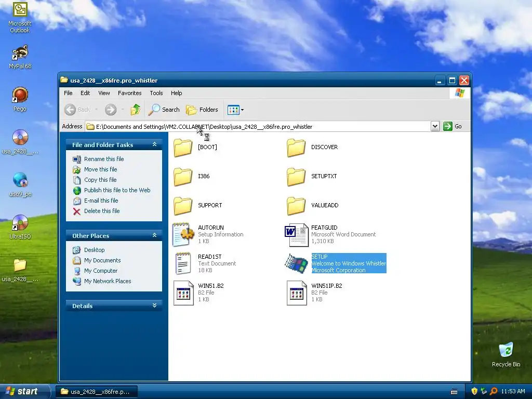Open the View menu
Viewport: 532px width, 399px height.
coord(104,93)
